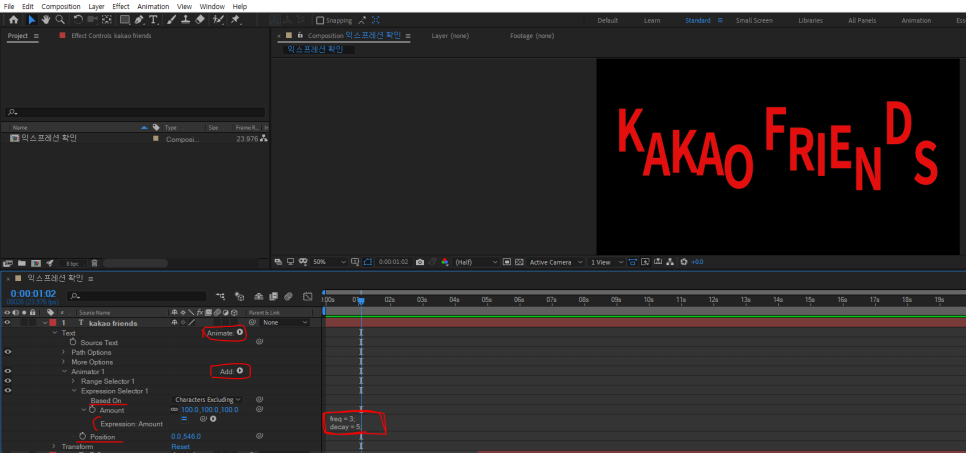The height and width of the screenshot is (453, 966).
Task: Open the Parent None dropdown for kakao friends
Action: tap(285, 322)
